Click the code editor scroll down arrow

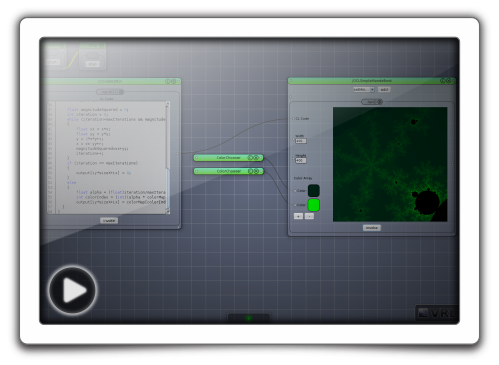coord(167,211)
